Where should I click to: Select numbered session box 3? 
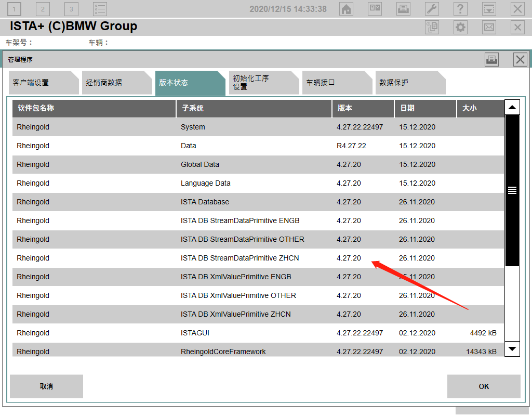pyautogui.click(x=71, y=9)
